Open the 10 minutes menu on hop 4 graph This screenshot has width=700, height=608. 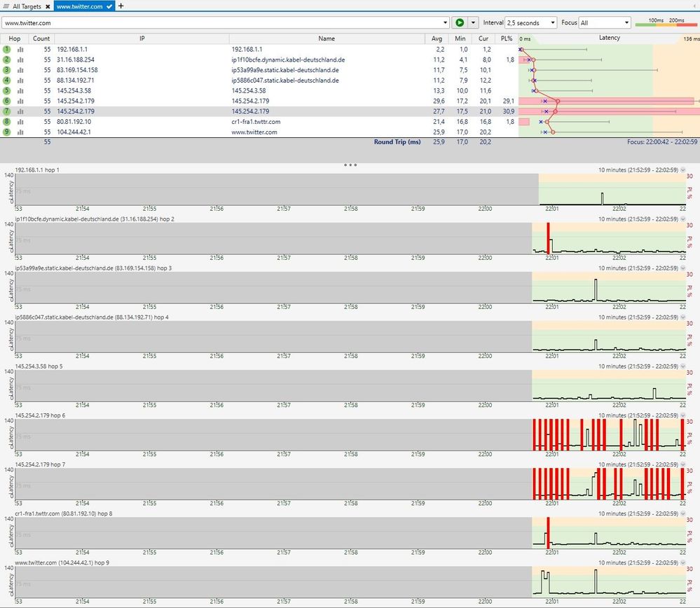[x=682, y=317]
